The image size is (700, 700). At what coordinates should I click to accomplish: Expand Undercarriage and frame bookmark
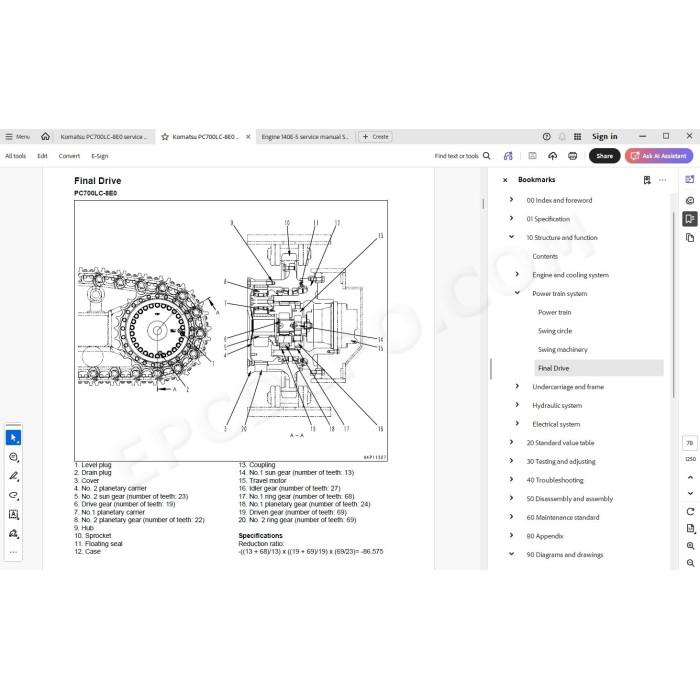click(517, 386)
